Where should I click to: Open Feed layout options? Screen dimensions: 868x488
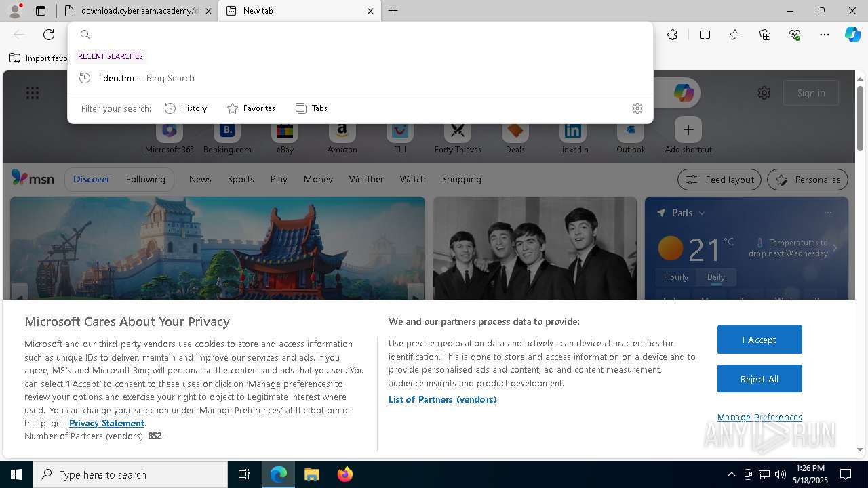(x=719, y=180)
